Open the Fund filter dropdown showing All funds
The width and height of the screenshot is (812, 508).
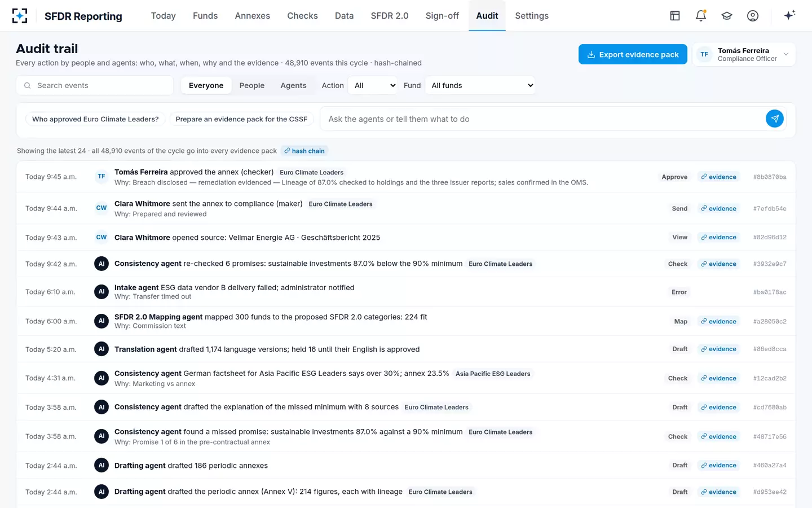(480, 85)
